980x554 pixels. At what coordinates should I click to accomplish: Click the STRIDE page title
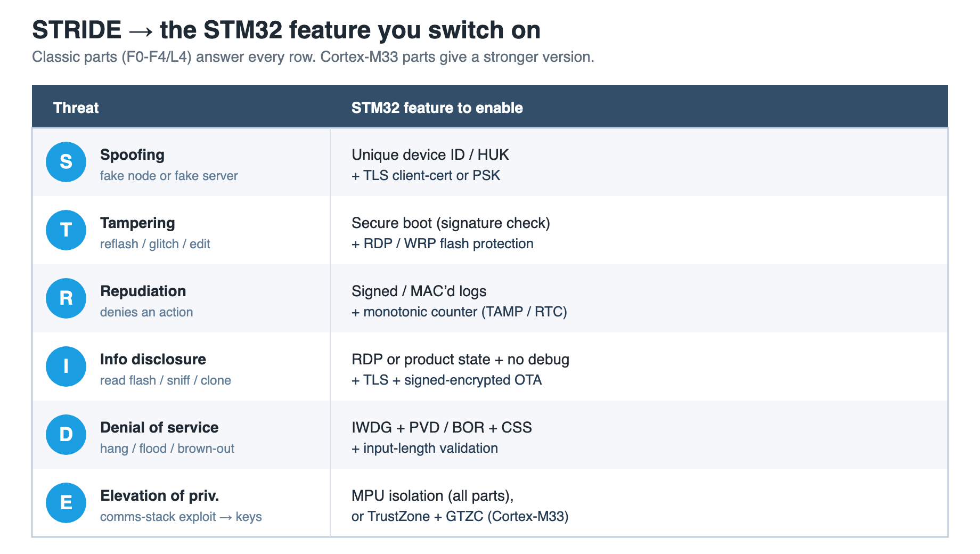coord(287,30)
